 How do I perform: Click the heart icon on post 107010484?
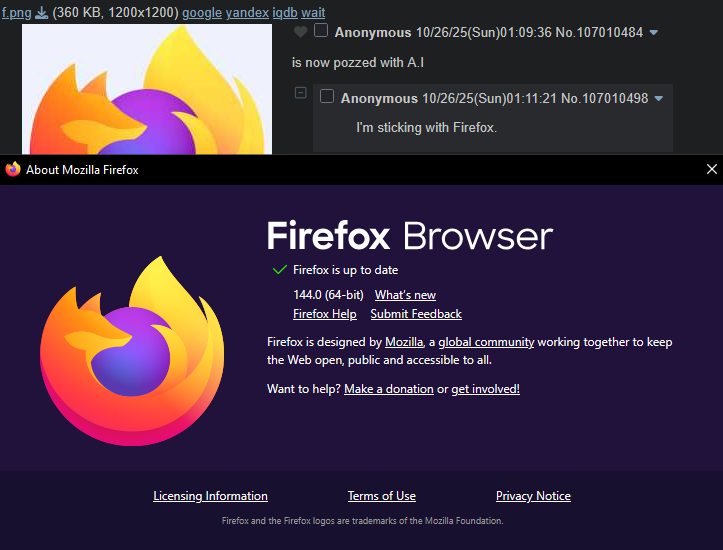click(300, 32)
